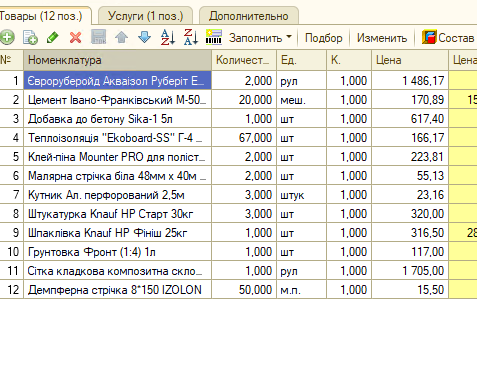Click price 55,13 for Малярна стрічка
The height and width of the screenshot is (378, 477).
(410, 175)
